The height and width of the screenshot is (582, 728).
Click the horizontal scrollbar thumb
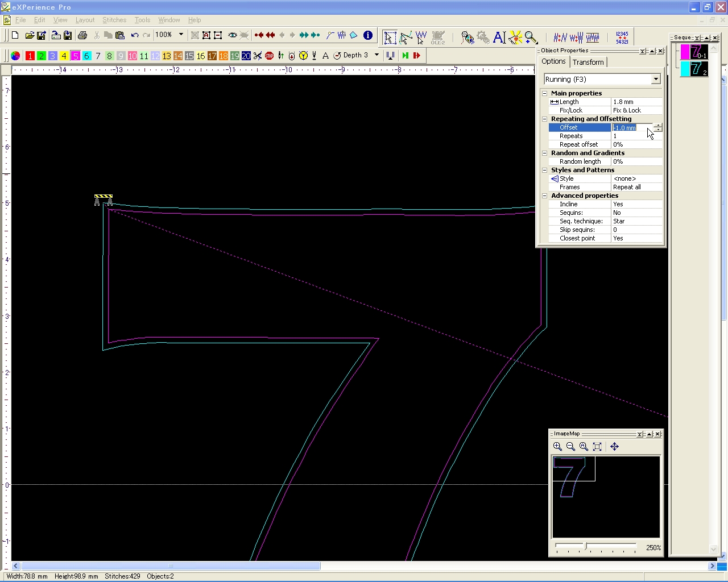coord(171,566)
